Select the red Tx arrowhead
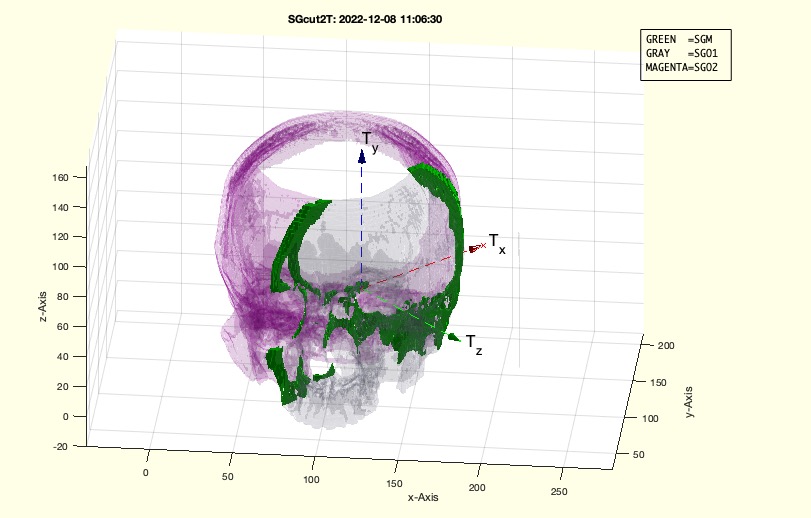Screen dimensions: 811x518 [474, 249]
